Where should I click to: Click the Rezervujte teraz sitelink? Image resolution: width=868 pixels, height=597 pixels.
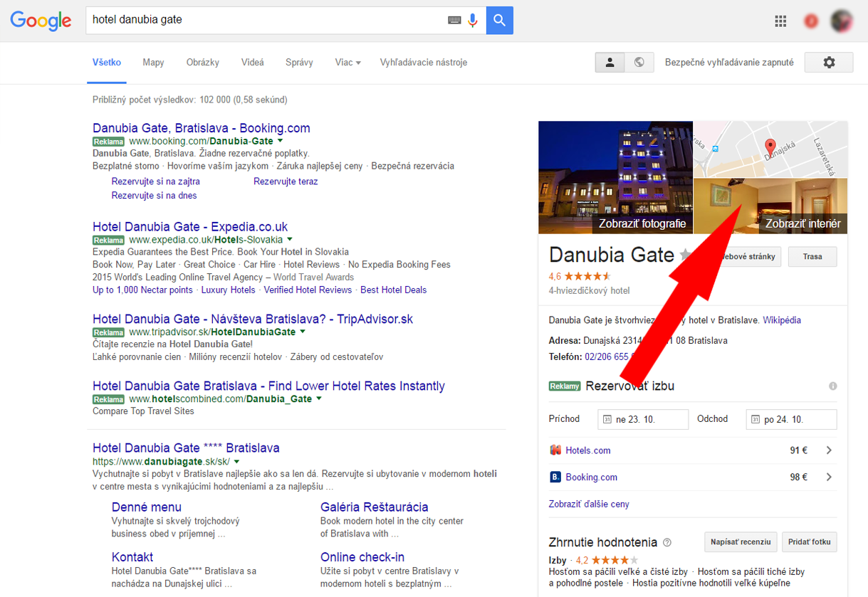tap(286, 181)
